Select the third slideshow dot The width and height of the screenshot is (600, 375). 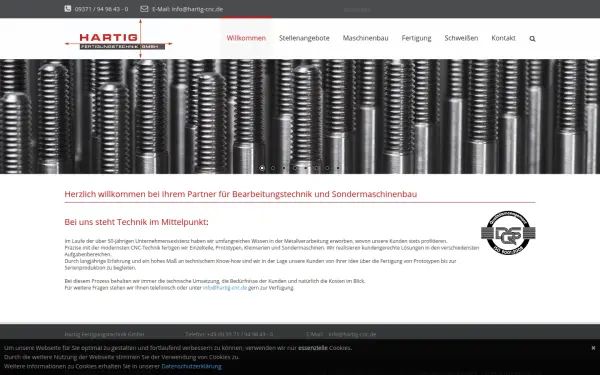(284, 168)
